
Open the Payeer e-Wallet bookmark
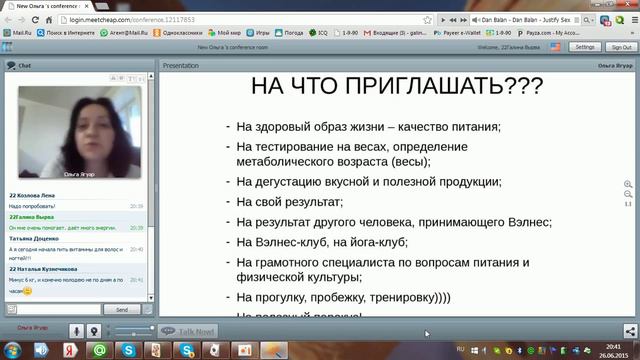click(457, 33)
